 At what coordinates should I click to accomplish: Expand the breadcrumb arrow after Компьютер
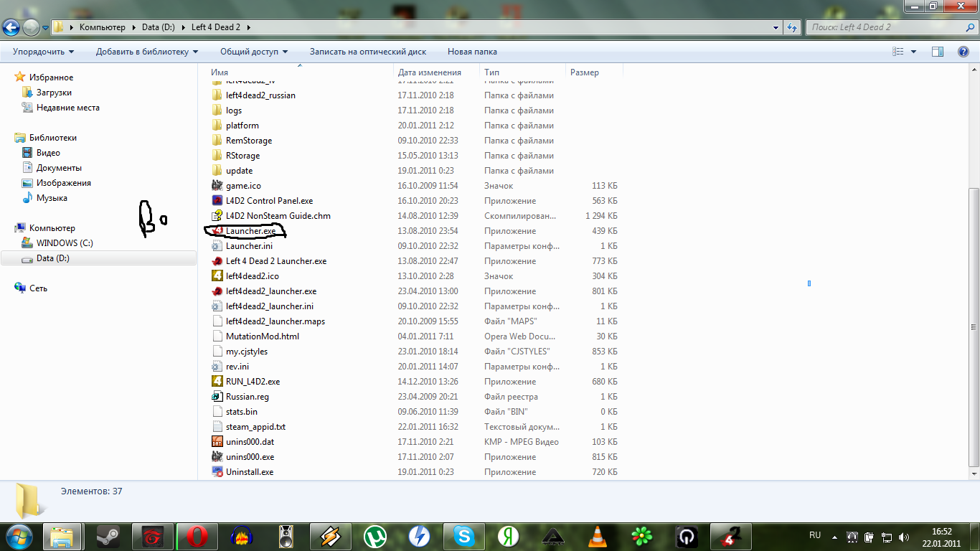tap(133, 27)
